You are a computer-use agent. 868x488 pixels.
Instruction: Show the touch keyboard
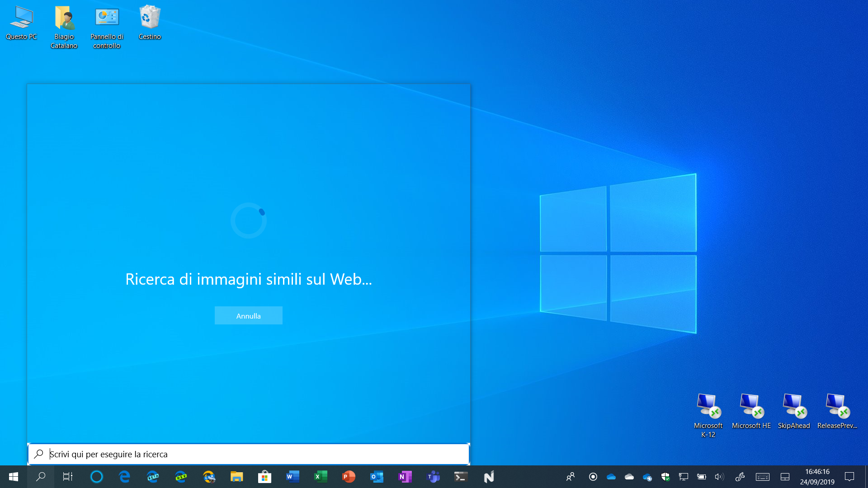[x=763, y=477]
